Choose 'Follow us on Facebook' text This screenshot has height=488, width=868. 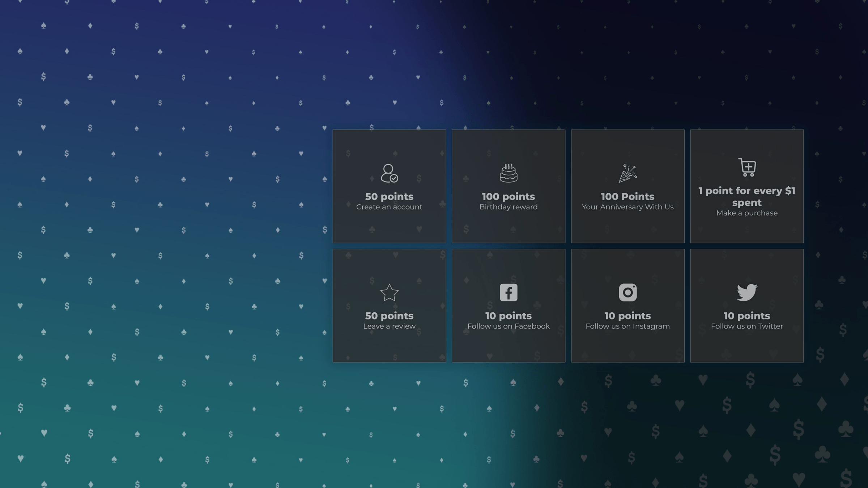point(508,326)
